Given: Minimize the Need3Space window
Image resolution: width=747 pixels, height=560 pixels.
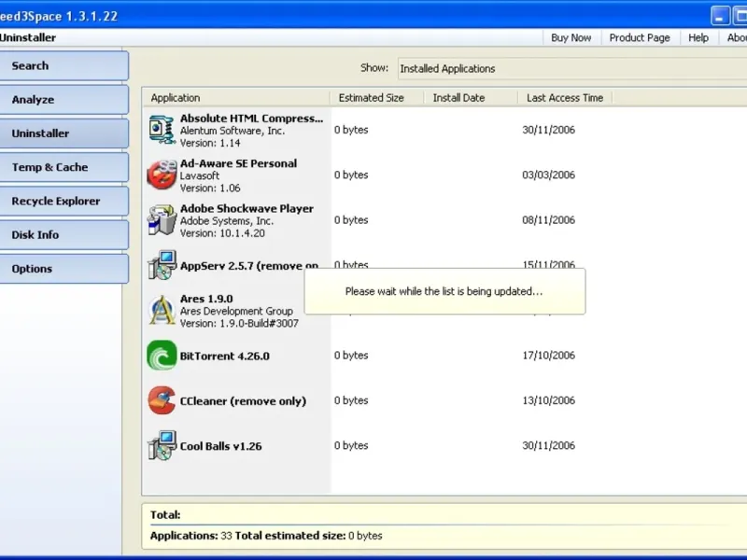Looking at the screenshot, I should 720,16.
